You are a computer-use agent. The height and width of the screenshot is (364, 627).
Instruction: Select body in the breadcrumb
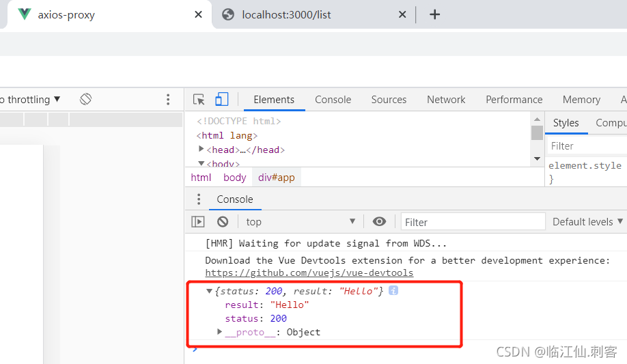coord(235,177)
